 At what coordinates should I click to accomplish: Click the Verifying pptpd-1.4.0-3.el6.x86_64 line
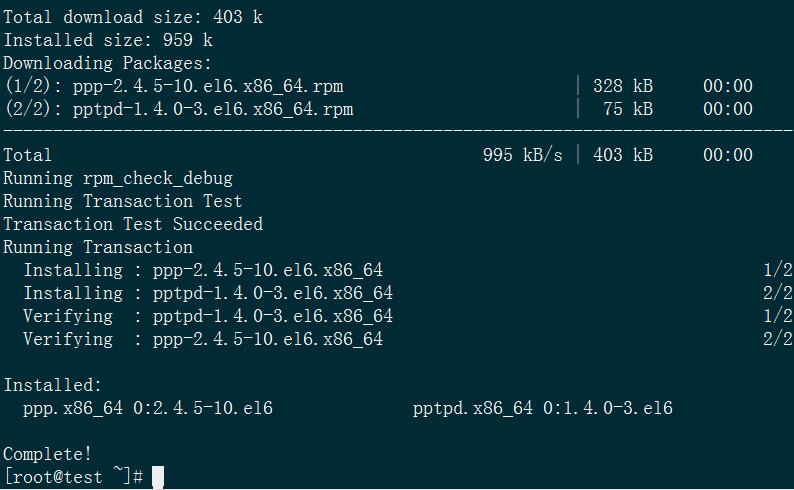click(x=208, y=316)
